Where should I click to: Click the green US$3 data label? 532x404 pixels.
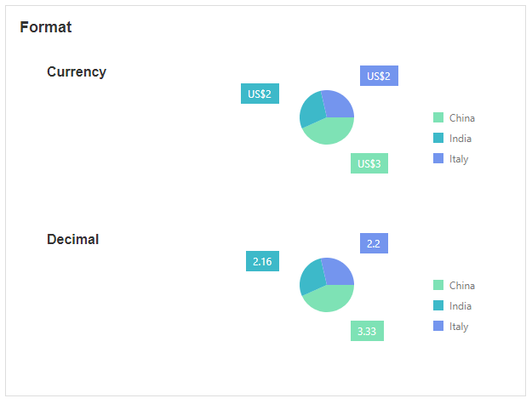(x=369, y=163)
